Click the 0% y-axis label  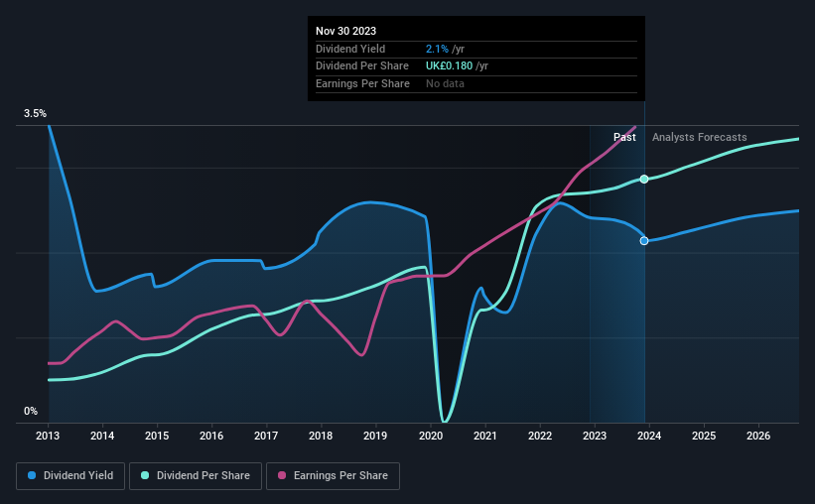[x=31, y=411]
